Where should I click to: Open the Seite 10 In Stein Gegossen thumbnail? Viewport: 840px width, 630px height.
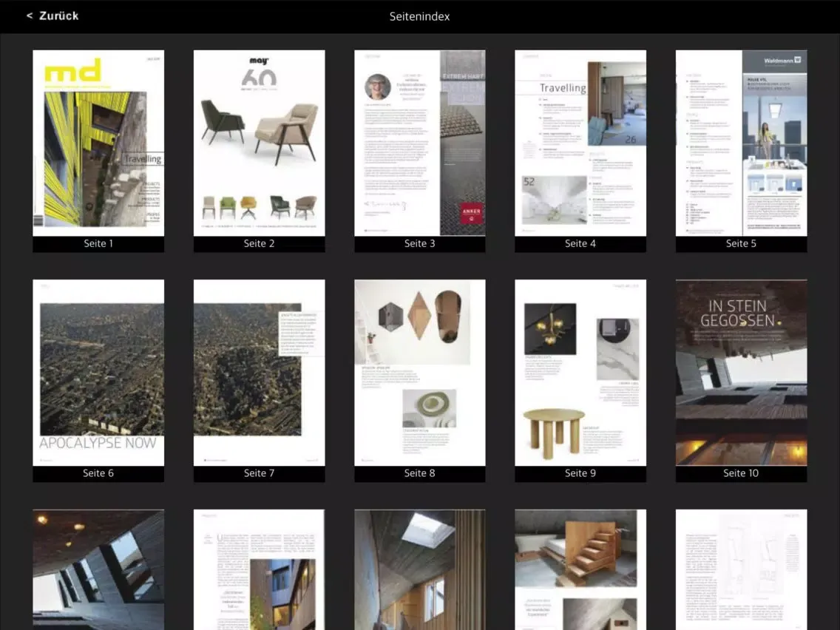click(742, 373)
